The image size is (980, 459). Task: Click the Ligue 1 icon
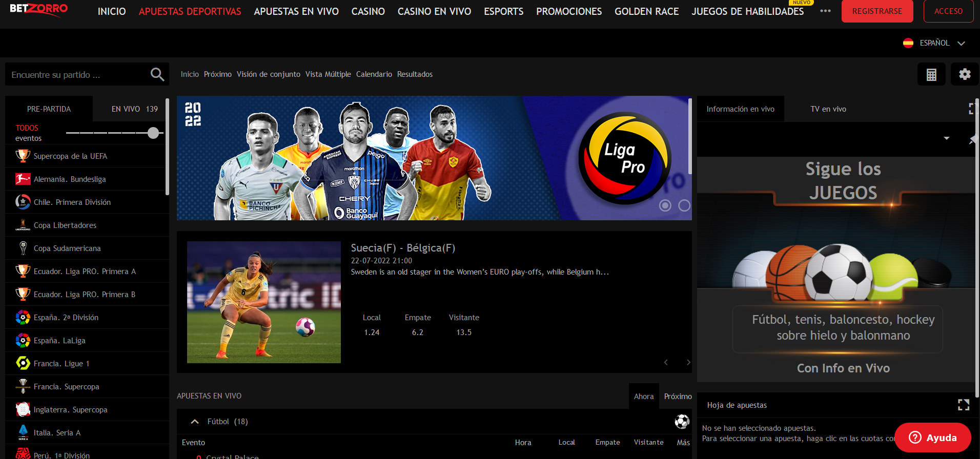point(23,363)
